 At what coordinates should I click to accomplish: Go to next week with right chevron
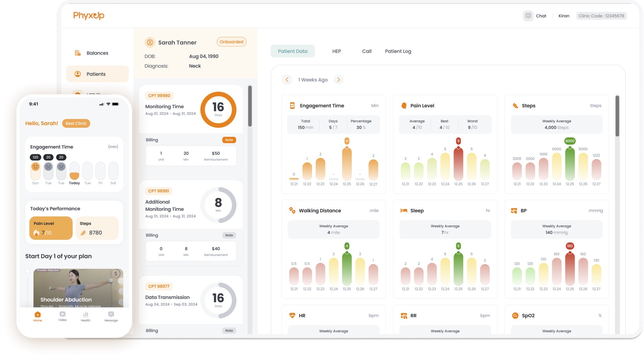338,80
